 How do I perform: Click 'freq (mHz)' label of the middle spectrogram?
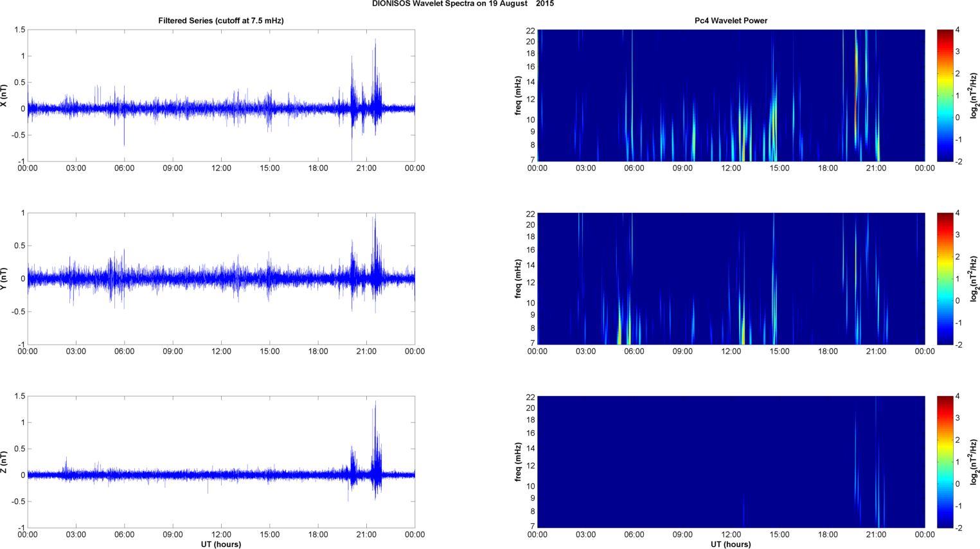(518, 279)
